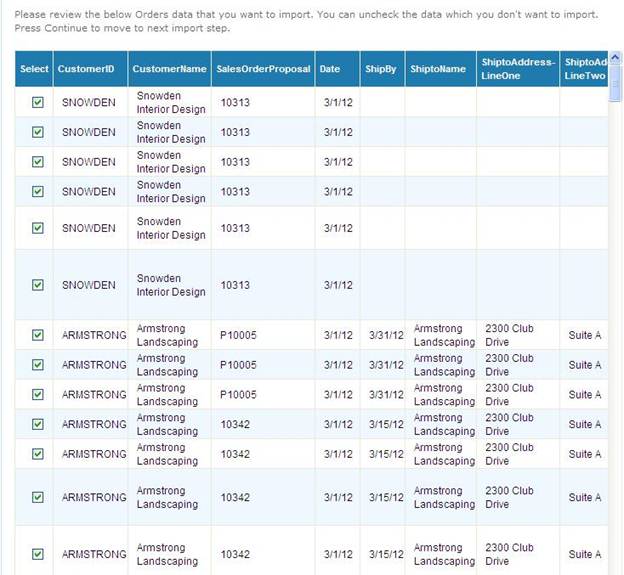The height and width of the screenshot is (575, 624).
Task: Uncheck the third SNOWDEN row checkbox
Action: 38,162
